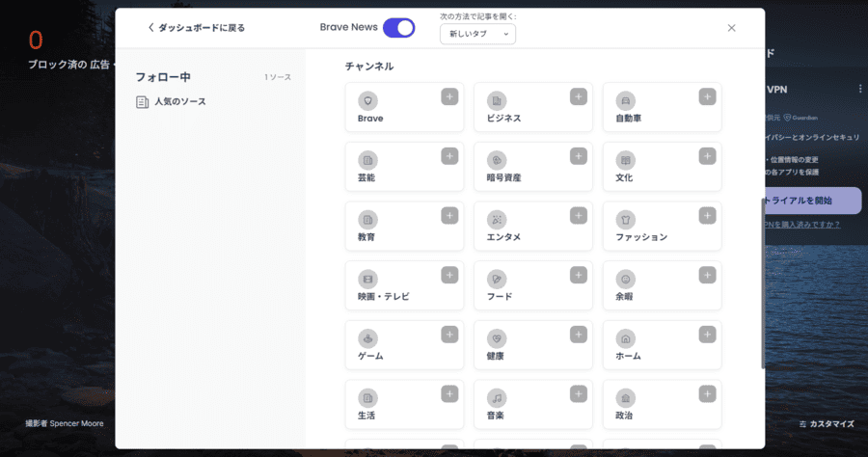Add the 教育 channel via plus button
868x457 pixels.
449,215
